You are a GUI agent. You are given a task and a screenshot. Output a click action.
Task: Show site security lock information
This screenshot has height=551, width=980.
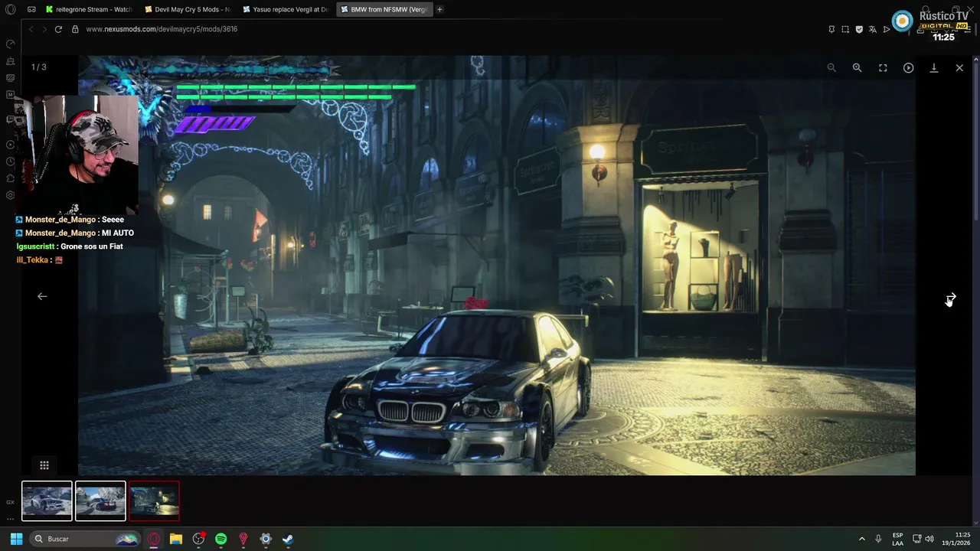pos(75,29)
